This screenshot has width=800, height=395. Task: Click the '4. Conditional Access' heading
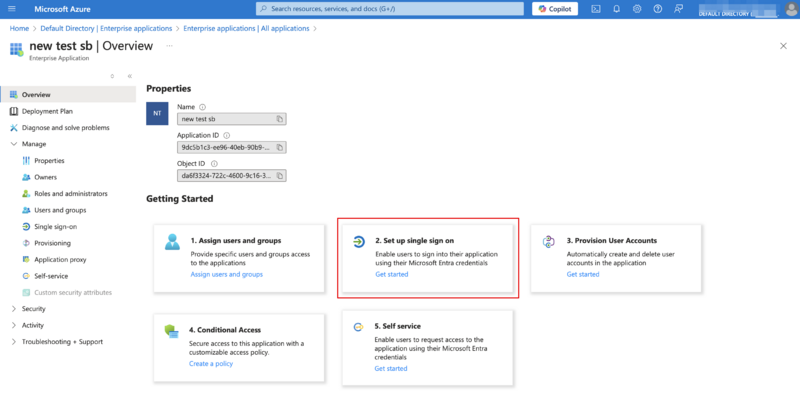pyautogui.click(x=225, y=330)
